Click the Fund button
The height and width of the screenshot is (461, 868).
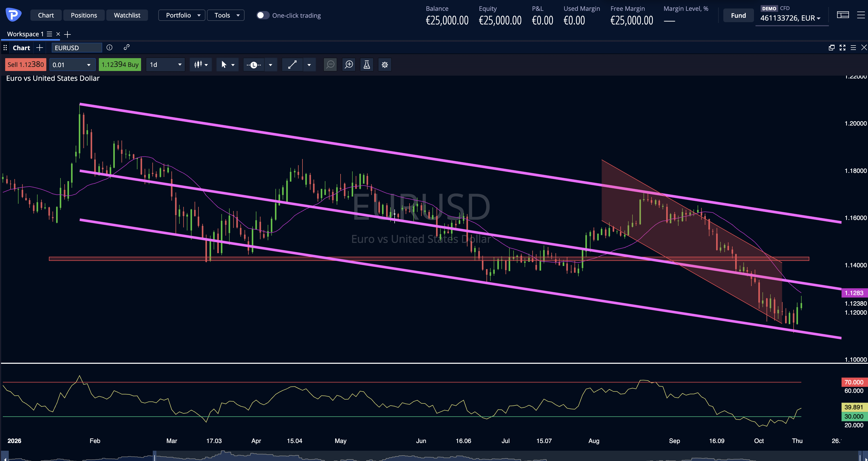pyautogui.click(x=738, y=15)
